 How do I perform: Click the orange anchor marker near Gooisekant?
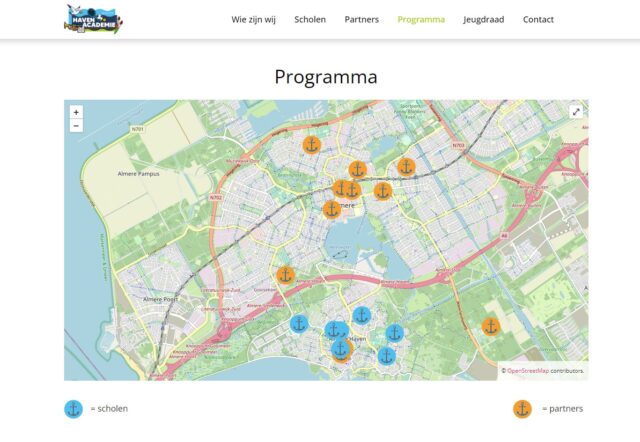[286, 275]
